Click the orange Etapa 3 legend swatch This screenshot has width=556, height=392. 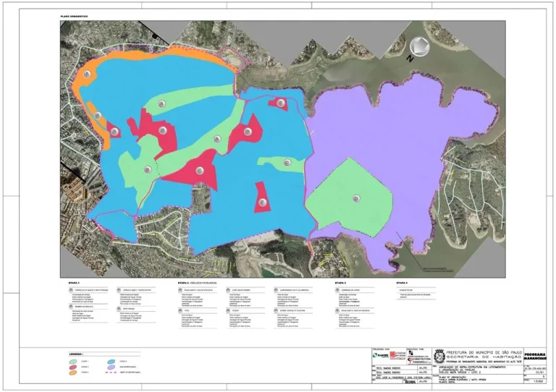tap(75, 373)
